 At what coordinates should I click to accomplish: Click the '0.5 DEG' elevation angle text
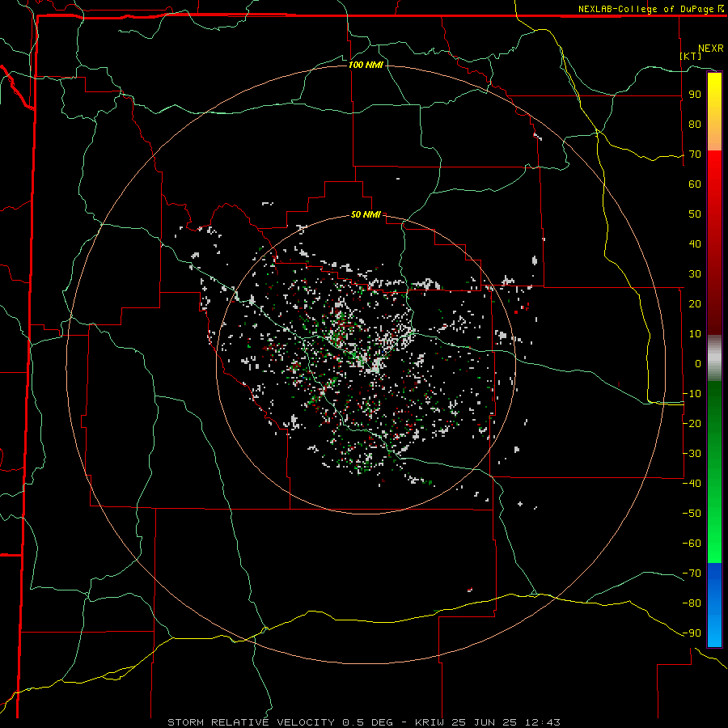(x=368, y=722)
